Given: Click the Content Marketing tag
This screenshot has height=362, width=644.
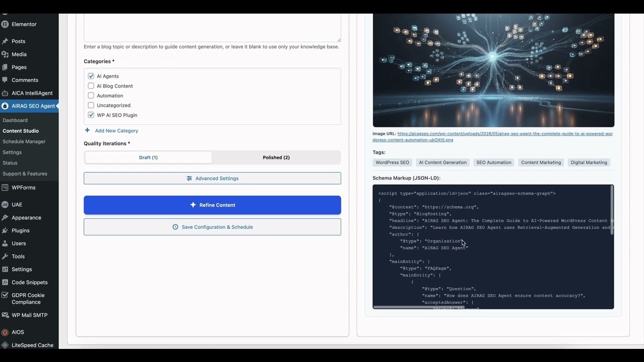Looking at the screenshot, I should coord(541,162).
